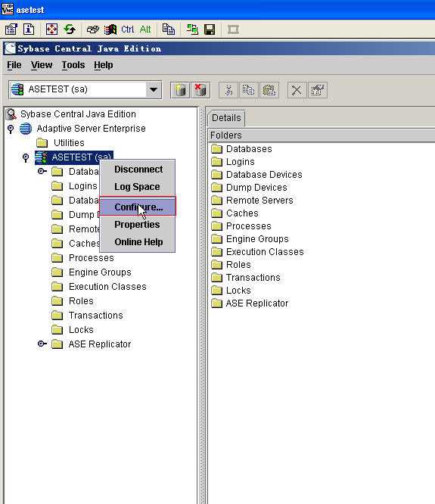435x504 pixels.
Task: Toggle the Ctrl key button in VNC toolbar
Action: pyautogui.click(x=128, y=30)
